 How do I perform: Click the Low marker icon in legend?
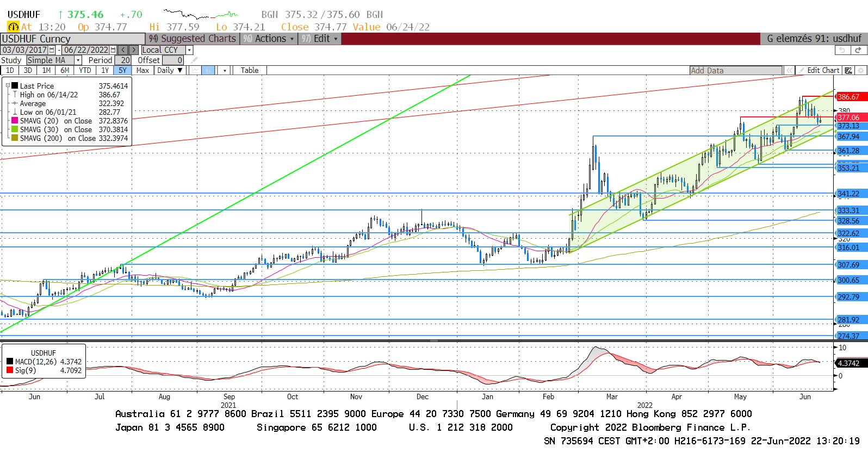pos(15,112)
